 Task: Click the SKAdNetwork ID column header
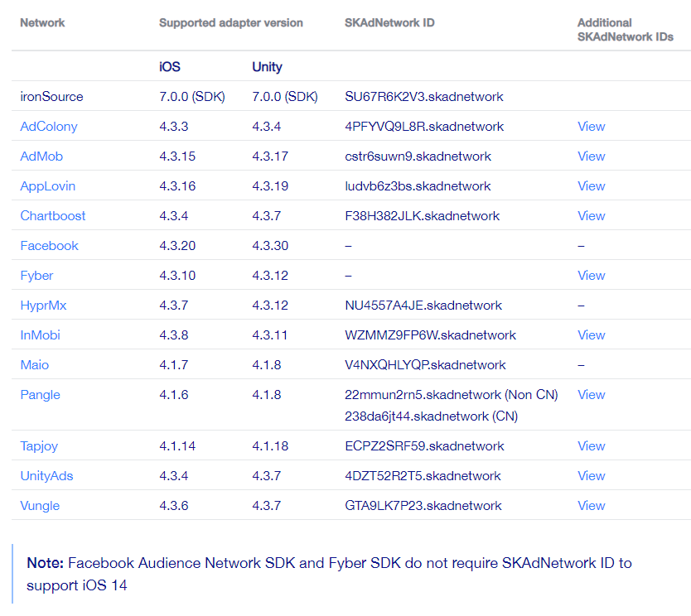click(389, 23)
